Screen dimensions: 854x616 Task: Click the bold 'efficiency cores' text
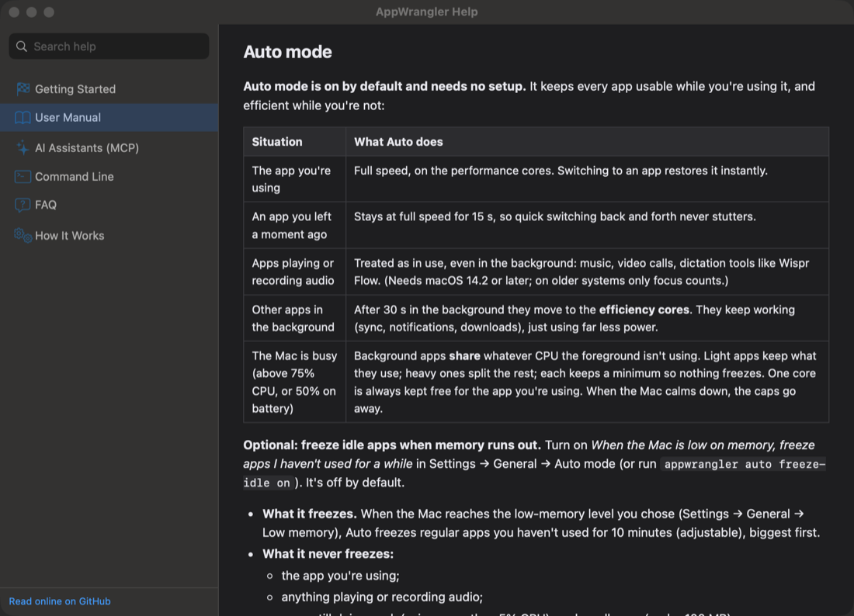pyautogui.click(x=644, y=310)
